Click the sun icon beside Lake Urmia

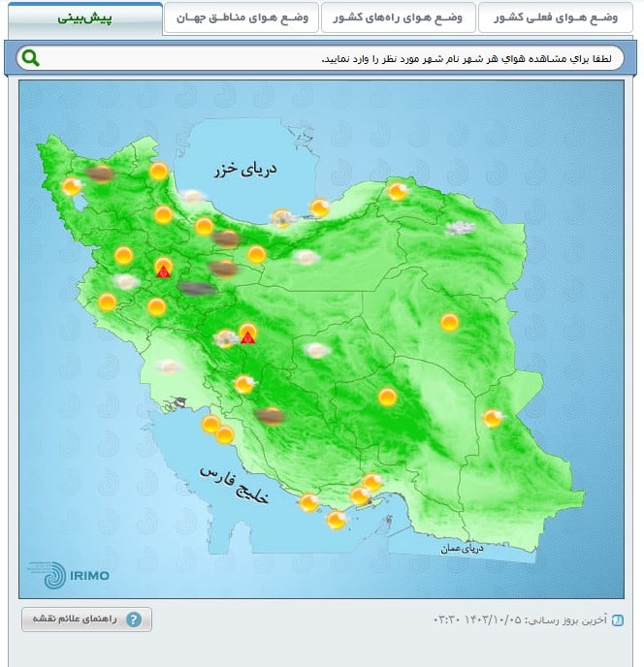(x=72, y=186)
